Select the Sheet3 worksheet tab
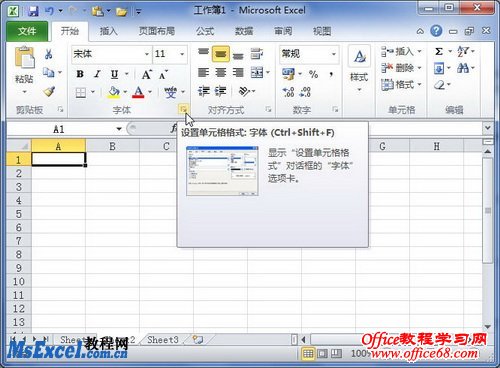The image size is (500, 368). (x=163, y=340)
